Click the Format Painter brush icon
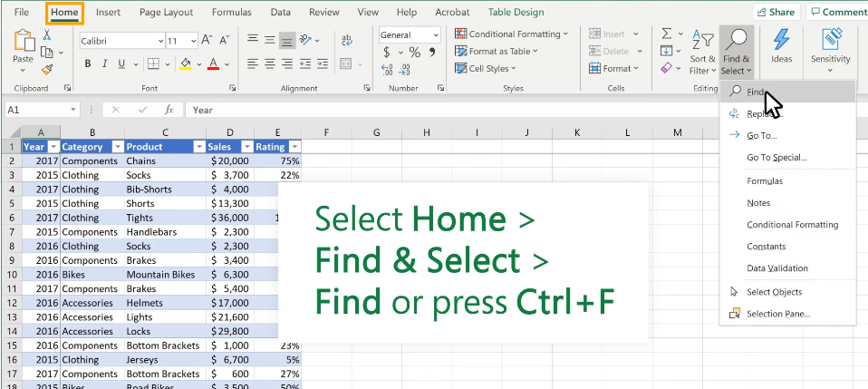This screenshot has height=389, width=868. click(47, 68)
